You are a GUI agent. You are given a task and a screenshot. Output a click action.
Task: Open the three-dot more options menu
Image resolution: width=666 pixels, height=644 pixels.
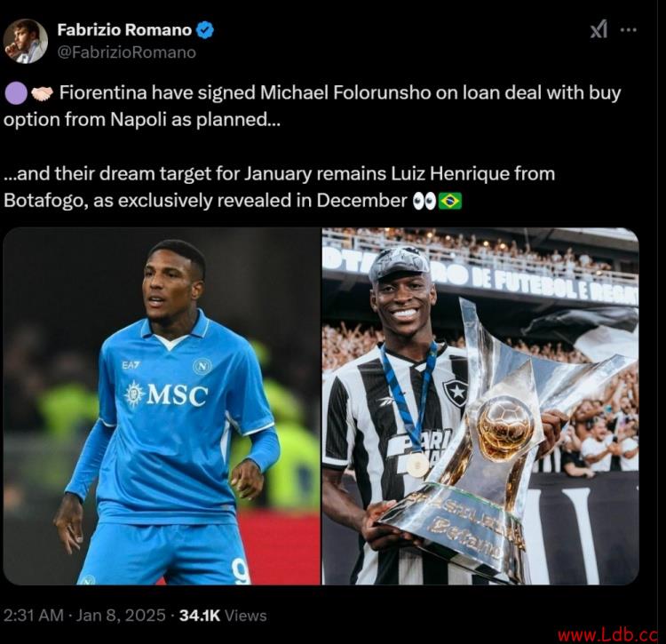click(x=629, y=29)
